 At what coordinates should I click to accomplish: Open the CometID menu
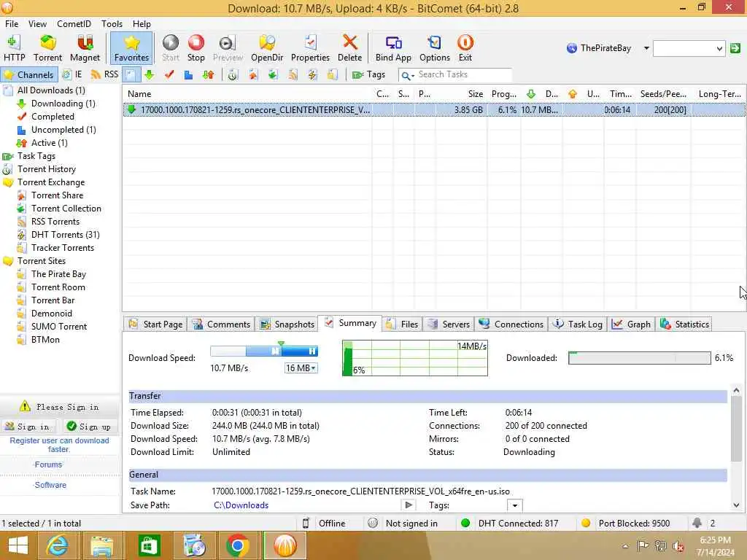[x=74, y=24]
